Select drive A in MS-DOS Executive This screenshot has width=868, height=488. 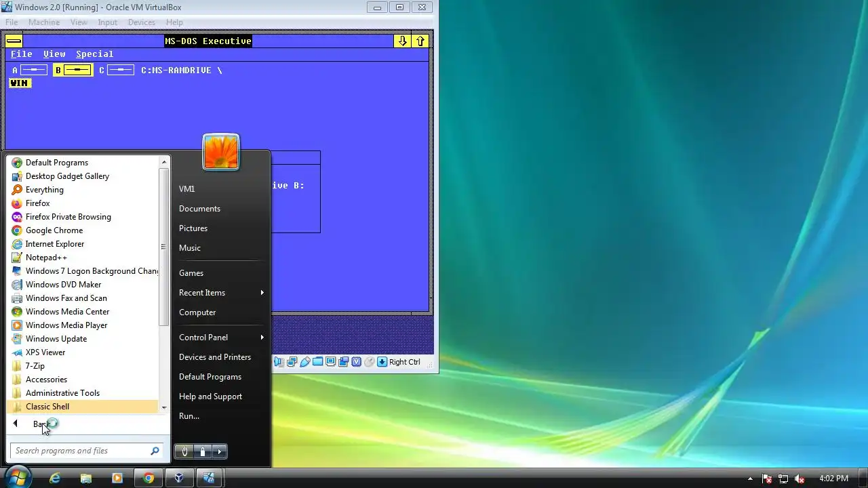30,70
